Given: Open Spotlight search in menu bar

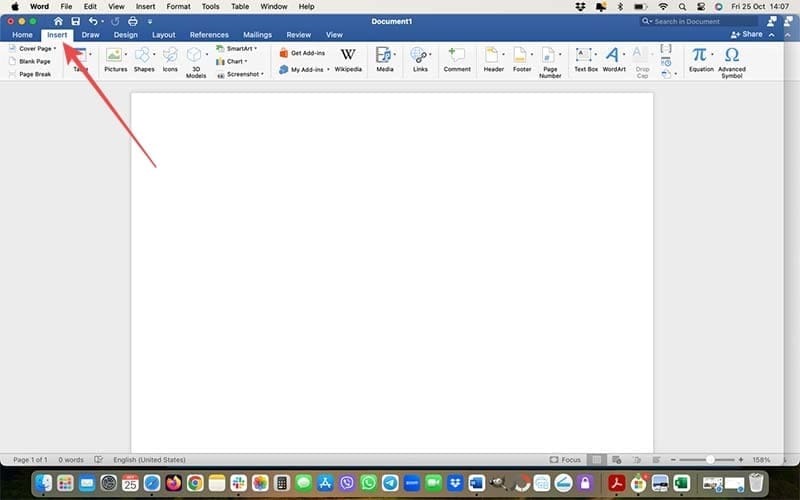Looking at the screenshot, I should [682, 7].
